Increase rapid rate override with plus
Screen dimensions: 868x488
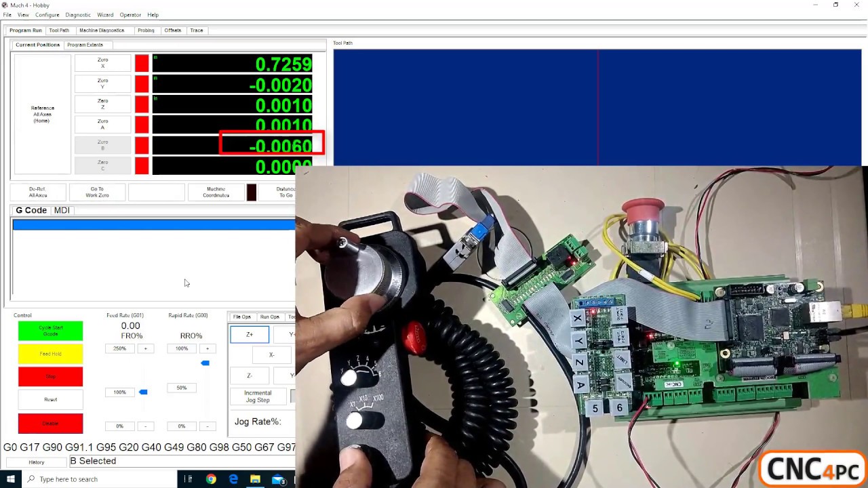coord(208,348)
